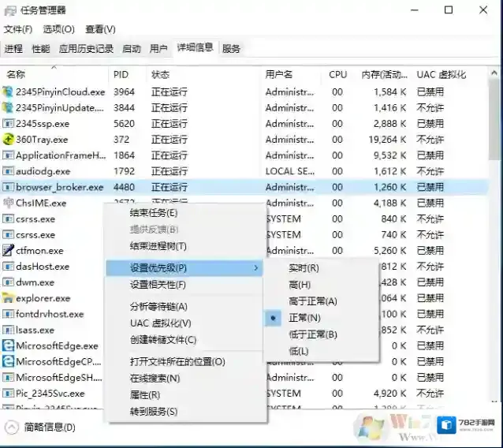
Task: Select the 正常(N) priority radio option
Action: tap(273, 318)
